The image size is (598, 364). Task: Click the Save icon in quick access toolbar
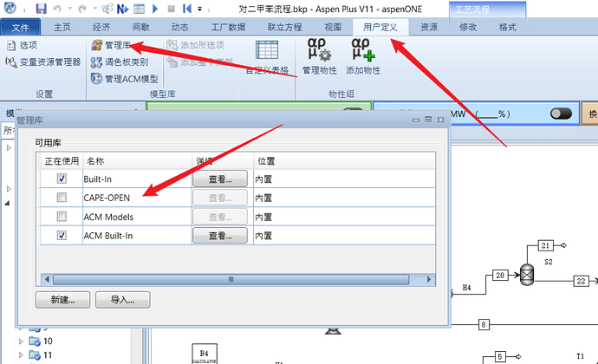point(42,9)
